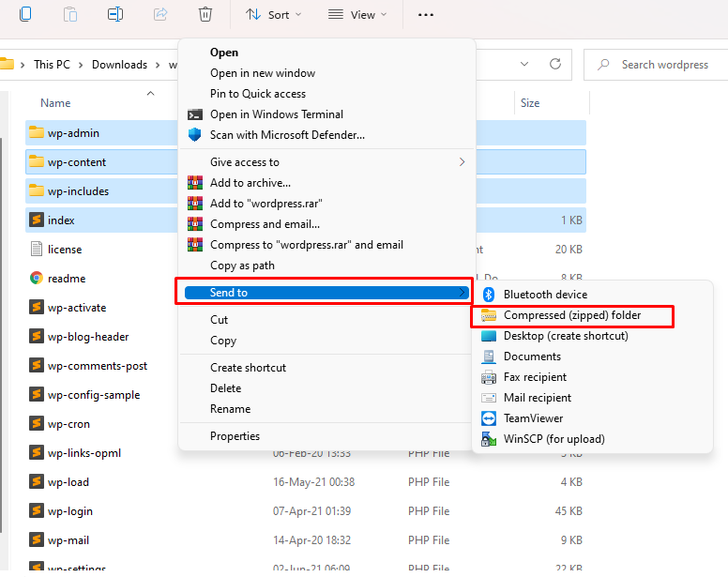Screen dimensions: 728x577
Task: Click the Share icon in toolbar
Action: [x=160, y=14]
